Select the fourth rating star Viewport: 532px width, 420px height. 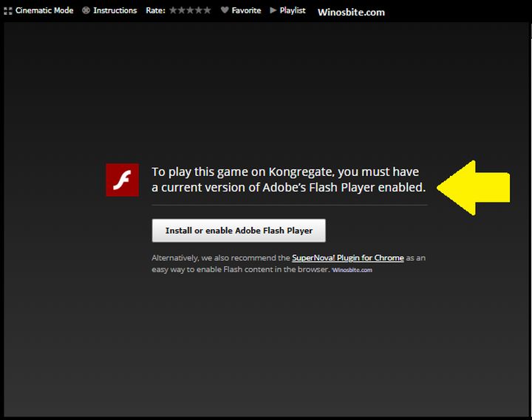click(199, 11)
